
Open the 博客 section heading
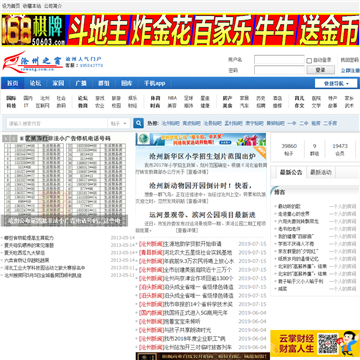pos(280,192)
